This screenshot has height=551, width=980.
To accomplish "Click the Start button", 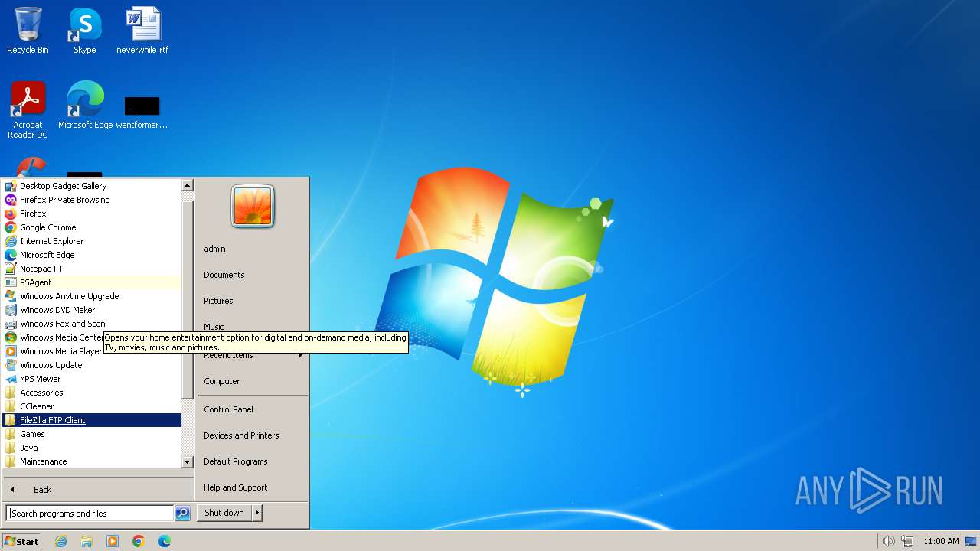I will 21,541.
